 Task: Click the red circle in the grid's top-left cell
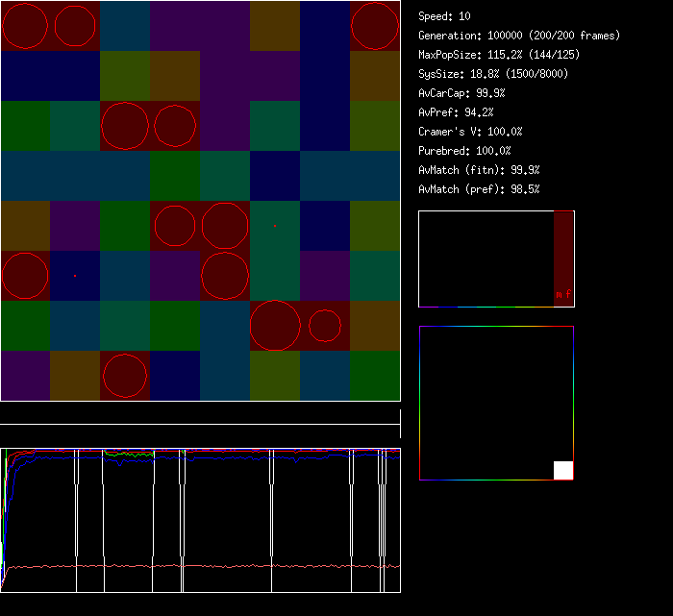click(25, 26)
